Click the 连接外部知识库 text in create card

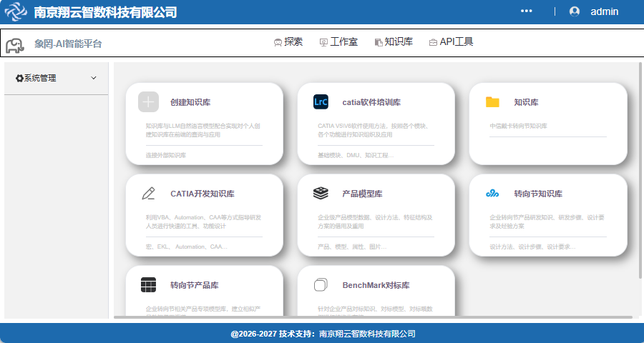tap(166, 156)
